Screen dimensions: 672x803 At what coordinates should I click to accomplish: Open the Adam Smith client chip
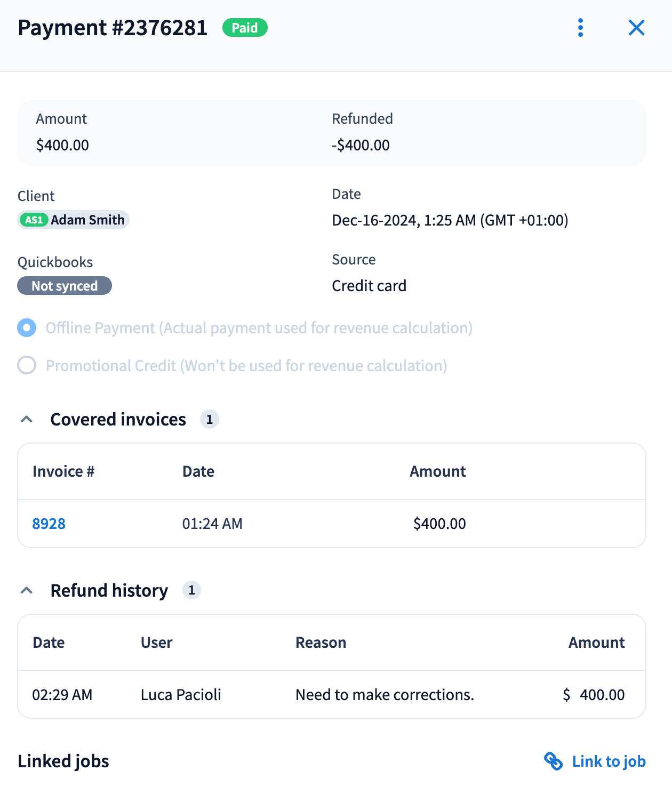tap(87, 220)
